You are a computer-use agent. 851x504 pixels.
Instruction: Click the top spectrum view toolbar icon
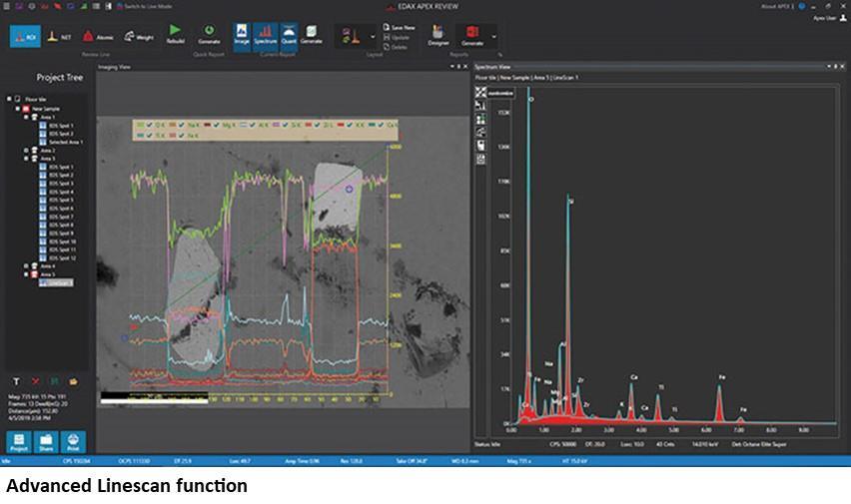click(480, 92)
